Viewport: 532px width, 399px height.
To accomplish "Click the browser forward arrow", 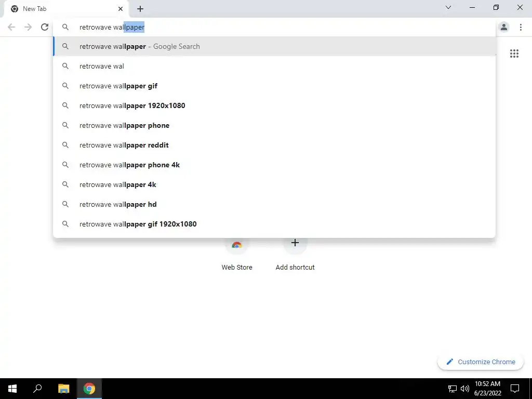I will click(28, 27).
